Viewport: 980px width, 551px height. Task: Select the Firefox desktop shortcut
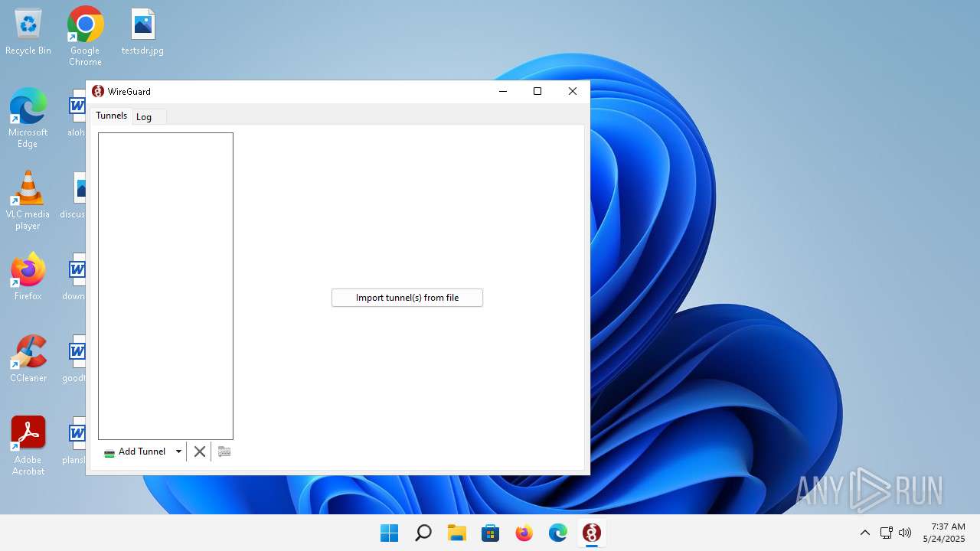pyautogui.click(x=28, y=276)
